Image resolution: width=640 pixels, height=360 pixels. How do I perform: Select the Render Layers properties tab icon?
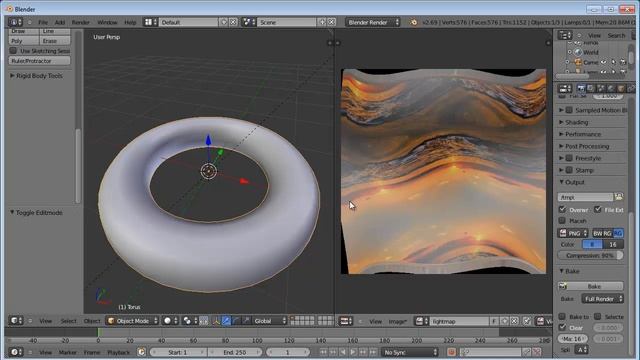click(591, 88)
